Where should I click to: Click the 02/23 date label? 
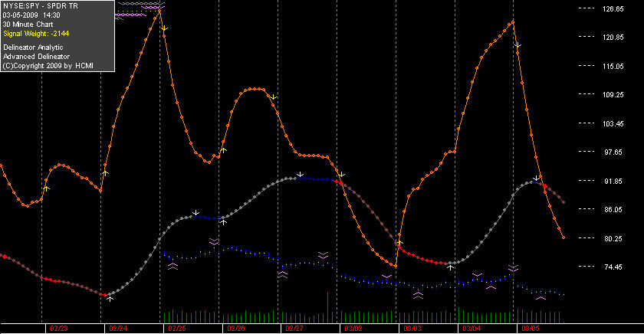pyautogui.click(x=59, y=329)
